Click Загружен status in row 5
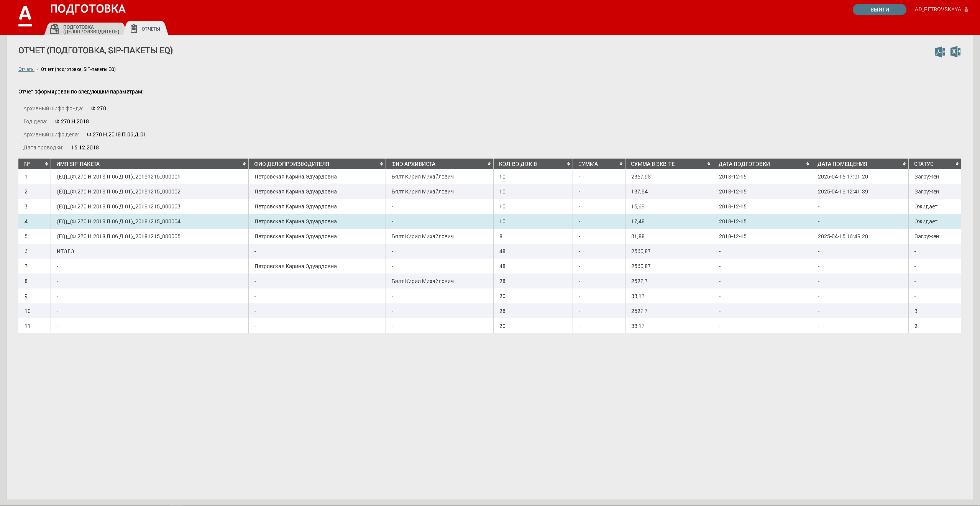This screenshot has width=980, height=506. 927,236
